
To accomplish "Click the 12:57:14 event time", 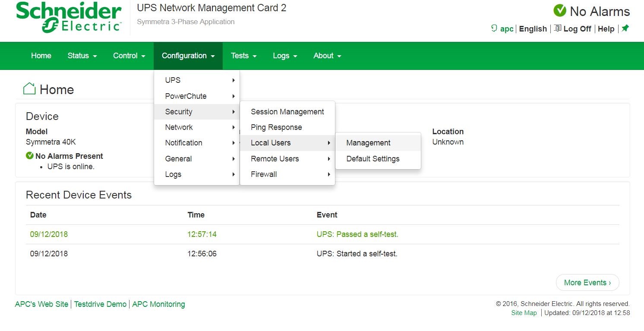I will pos(202,234).
